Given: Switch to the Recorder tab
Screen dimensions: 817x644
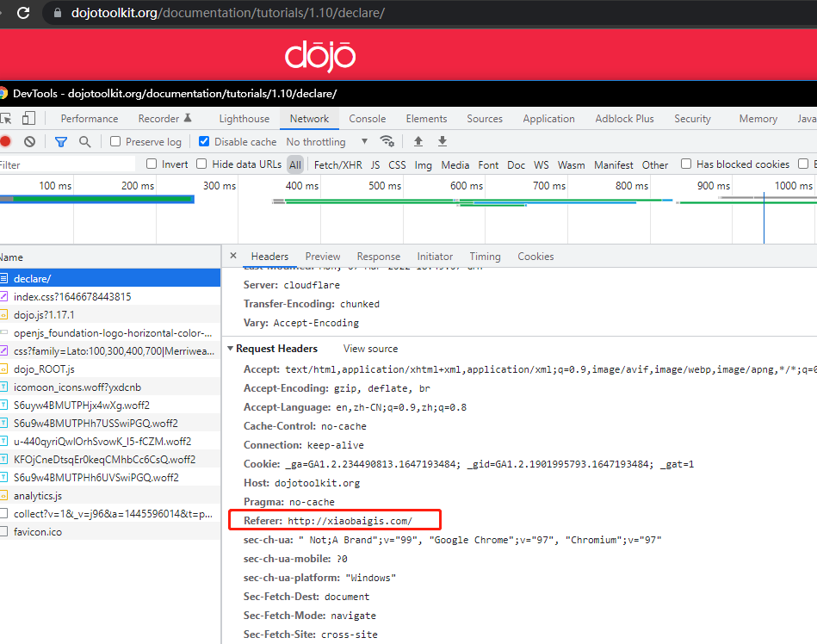Looking at the screenshot, I should pyautogui.click(x=164, y=119).
